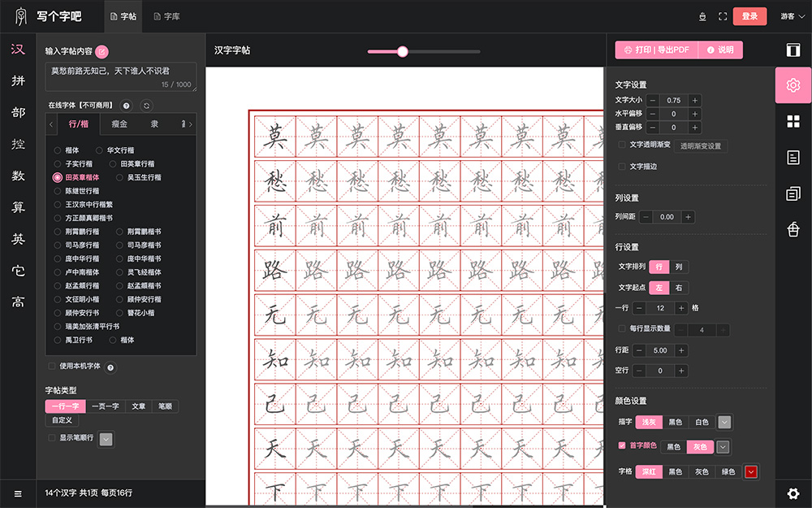Viewport: 812px width, 508px height.
Task: Click the online font help question icon
Action: point(127,106)
